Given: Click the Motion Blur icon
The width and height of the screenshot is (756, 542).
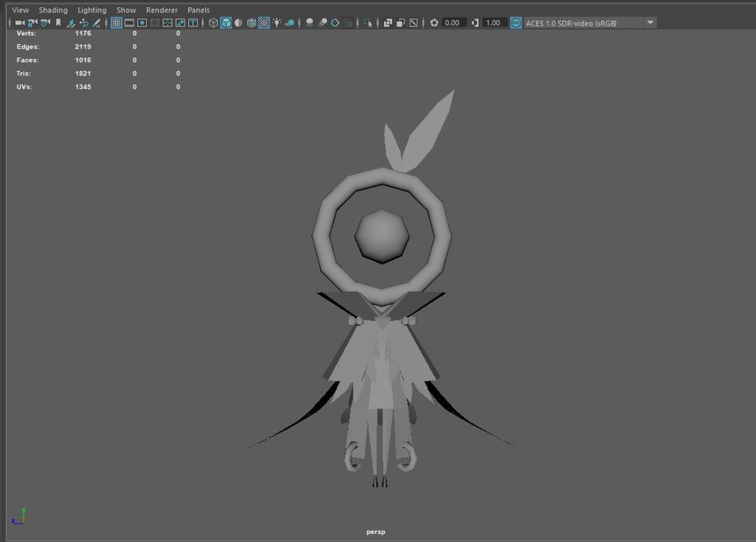Looking at the screenshot, I should 323,23.
